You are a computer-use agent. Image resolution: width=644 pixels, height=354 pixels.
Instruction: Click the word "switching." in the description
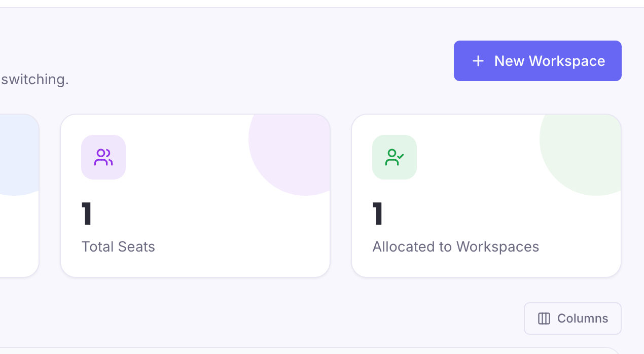click(35, 80)
